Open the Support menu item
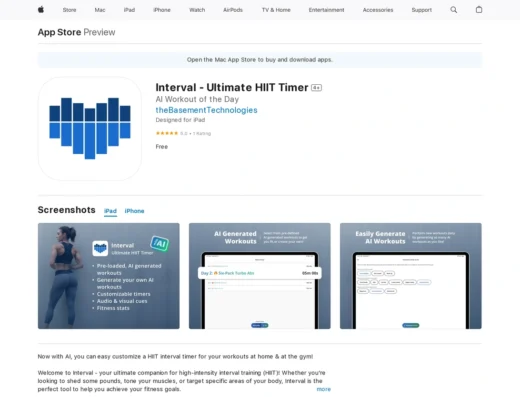The height and width of the screenshot is (397, 520). click(x=421, y=10)
